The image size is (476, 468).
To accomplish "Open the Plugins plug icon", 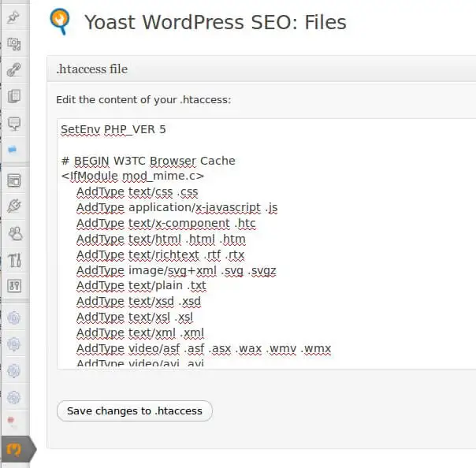I will pos(14,206).
